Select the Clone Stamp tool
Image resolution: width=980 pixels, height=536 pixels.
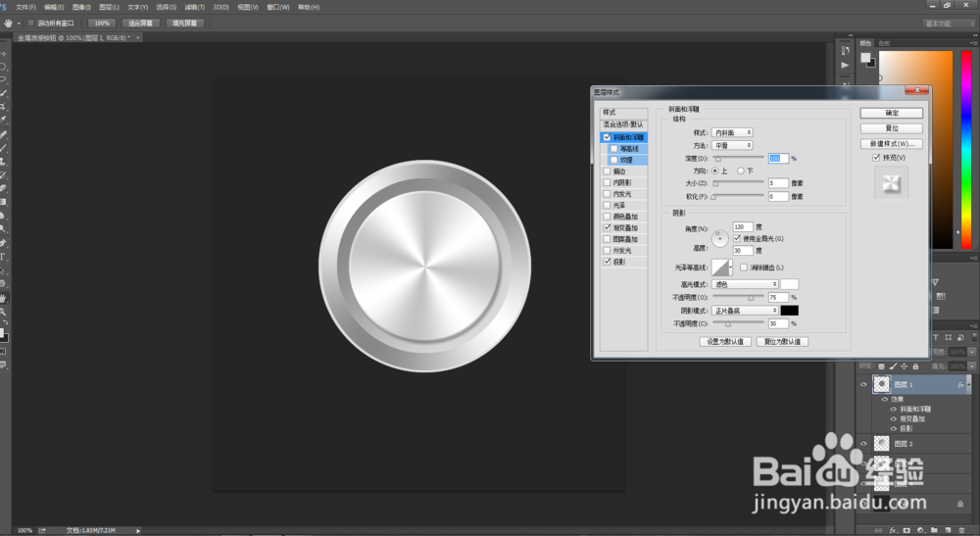tap(3, 161)
